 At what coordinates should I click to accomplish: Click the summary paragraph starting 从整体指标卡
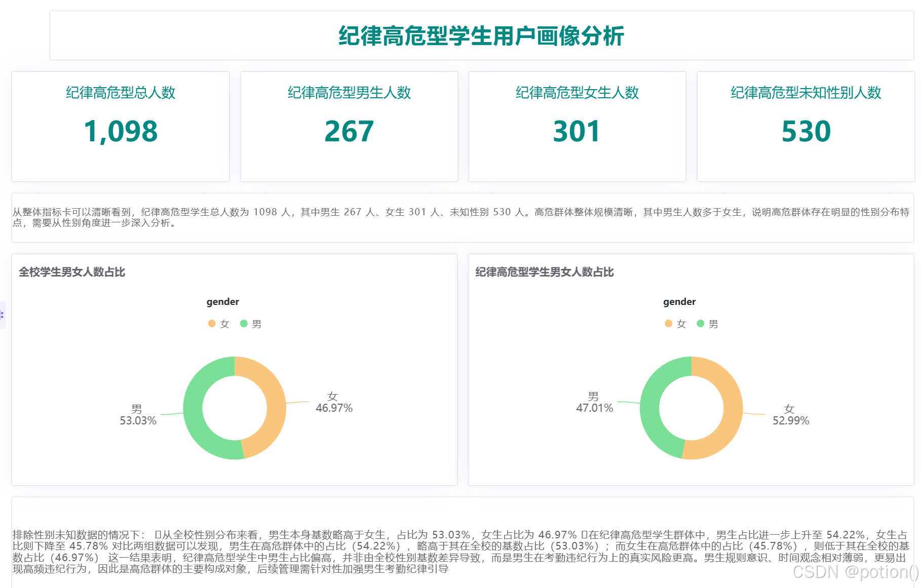(462, 217)
